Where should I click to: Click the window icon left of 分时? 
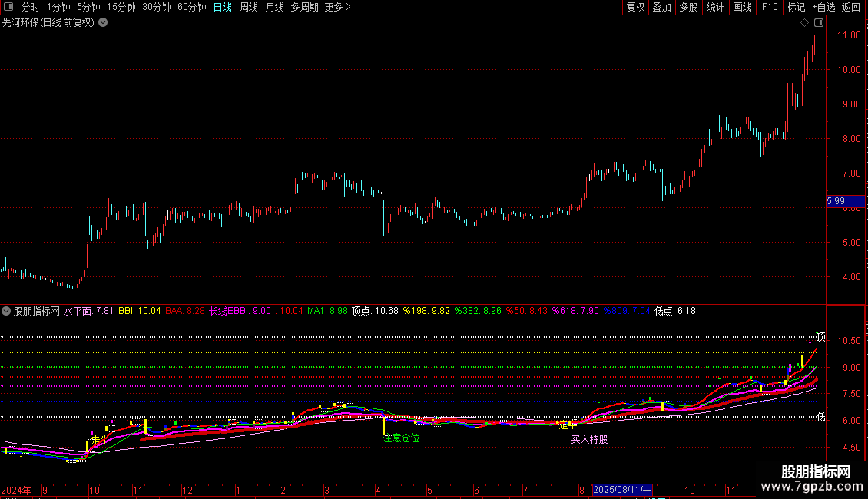8,7
